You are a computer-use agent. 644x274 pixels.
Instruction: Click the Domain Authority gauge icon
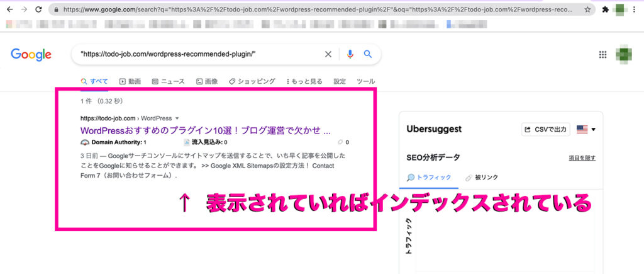pos(85,142)
